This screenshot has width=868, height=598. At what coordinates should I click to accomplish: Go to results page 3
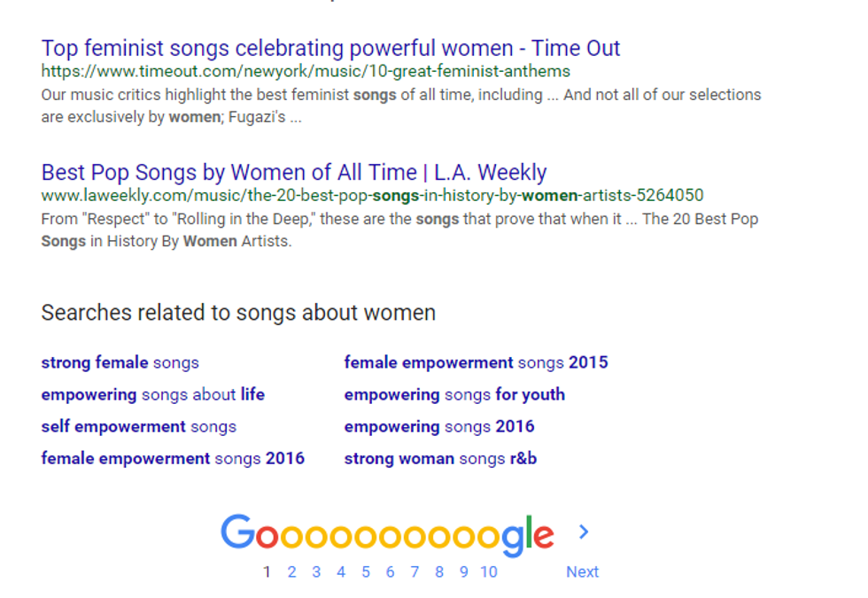click(x=316, y=572)
